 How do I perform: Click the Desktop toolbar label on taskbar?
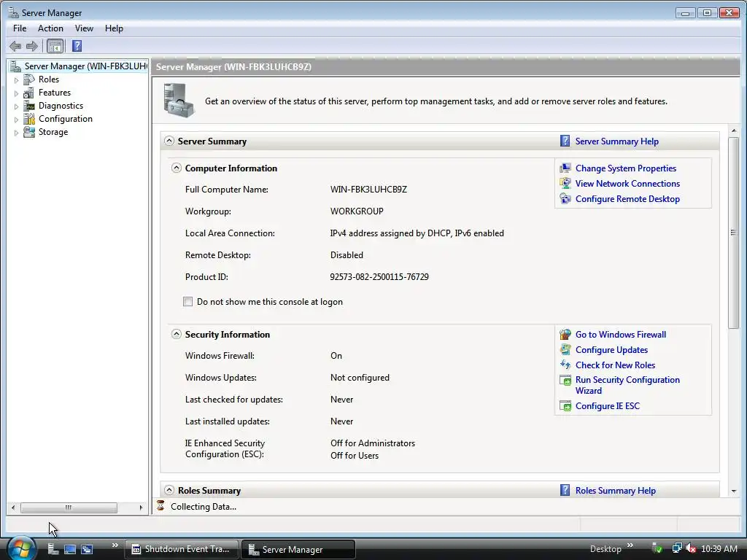pos(605,549)
